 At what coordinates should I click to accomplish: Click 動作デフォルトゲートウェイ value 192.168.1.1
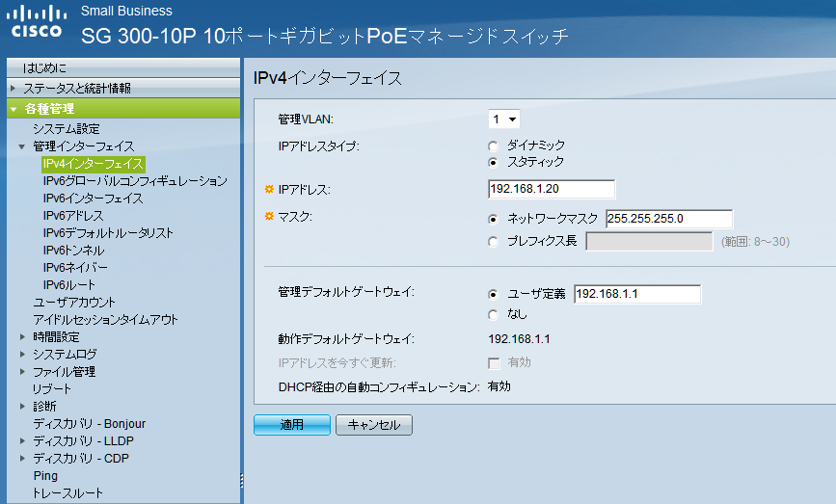519,339
